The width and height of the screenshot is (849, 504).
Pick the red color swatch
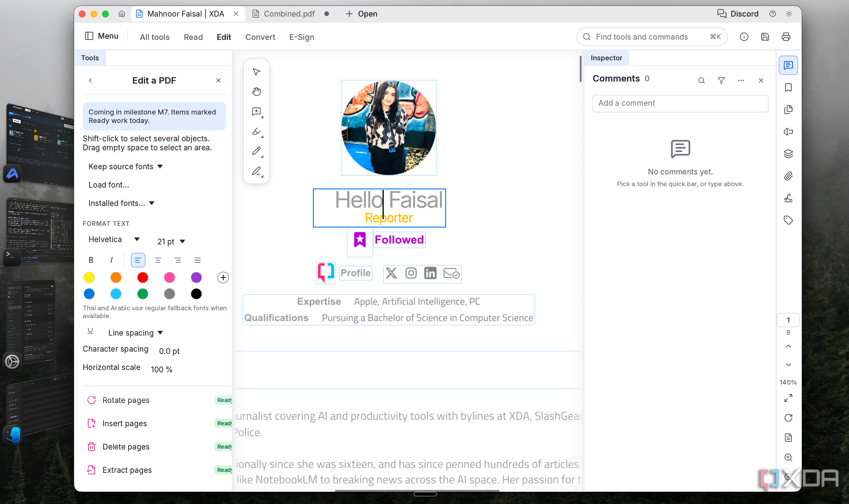coord(143,277)
